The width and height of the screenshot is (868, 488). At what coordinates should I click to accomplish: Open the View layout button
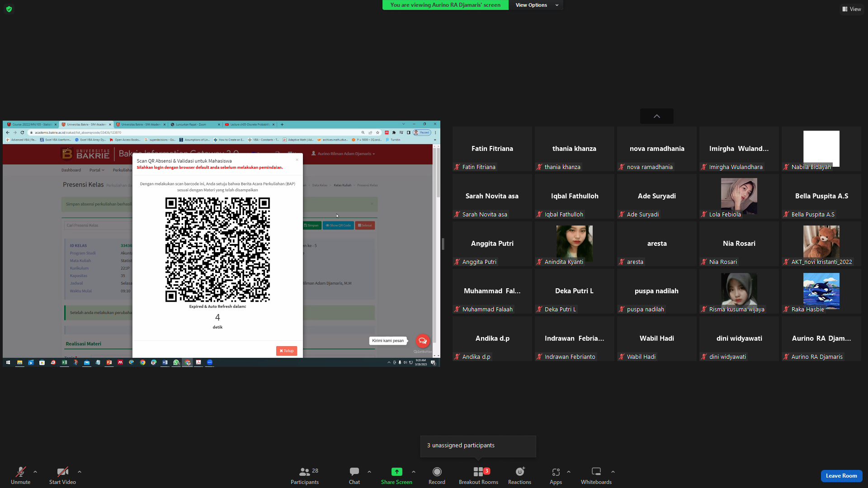pyautogui.click(x=852, y=9)
